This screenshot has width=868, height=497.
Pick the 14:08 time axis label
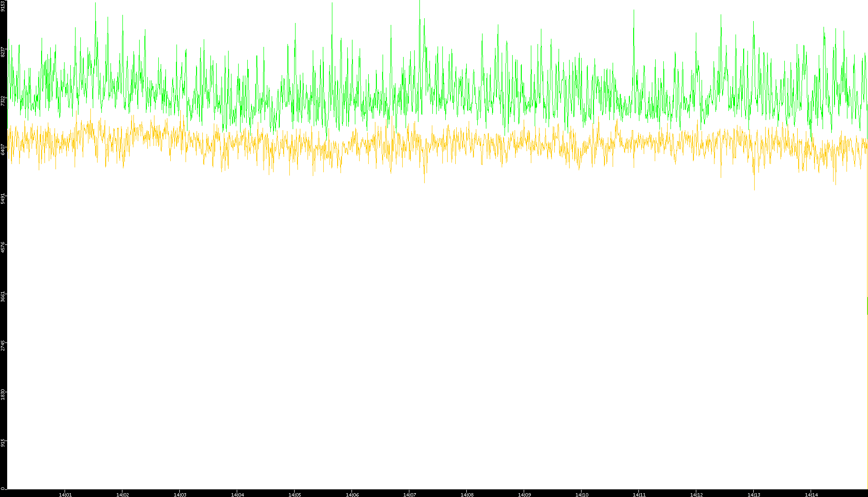(x=467, y=495)
